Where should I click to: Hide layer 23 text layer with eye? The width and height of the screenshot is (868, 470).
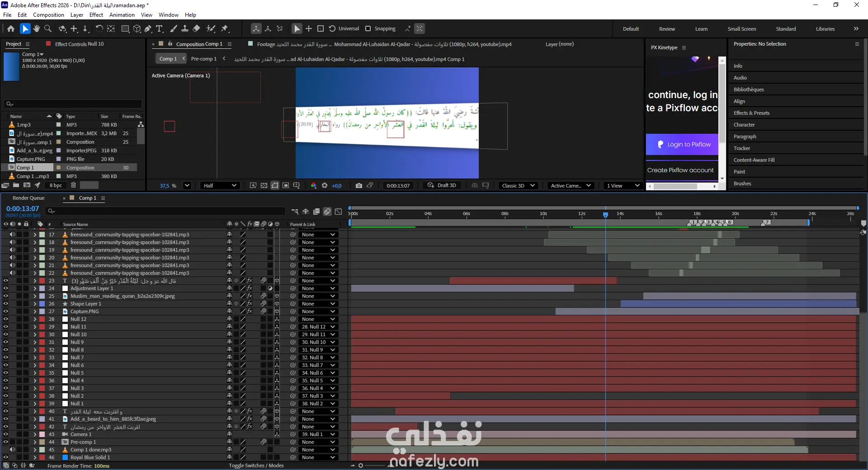(x=6, y=281)
